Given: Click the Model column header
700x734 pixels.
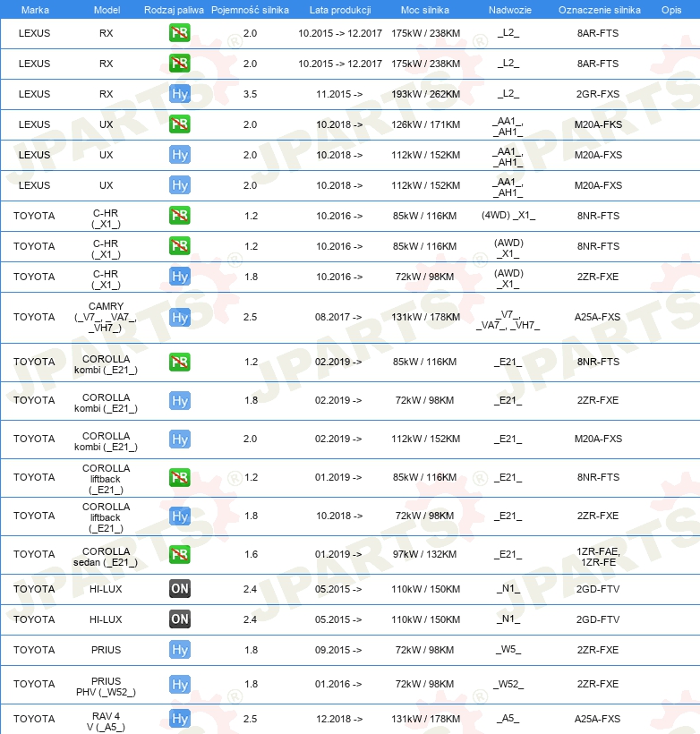Looking at the screenshot, I should 107,10.
